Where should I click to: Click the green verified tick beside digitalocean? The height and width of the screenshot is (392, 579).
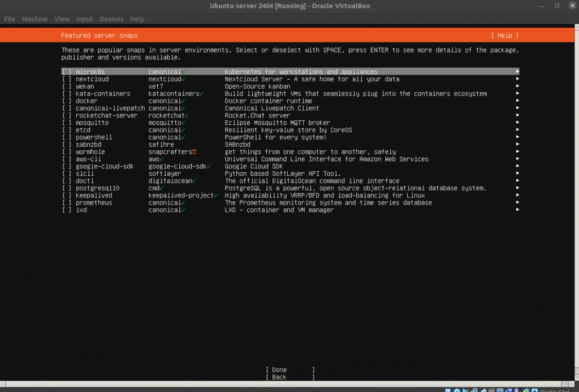195,181
